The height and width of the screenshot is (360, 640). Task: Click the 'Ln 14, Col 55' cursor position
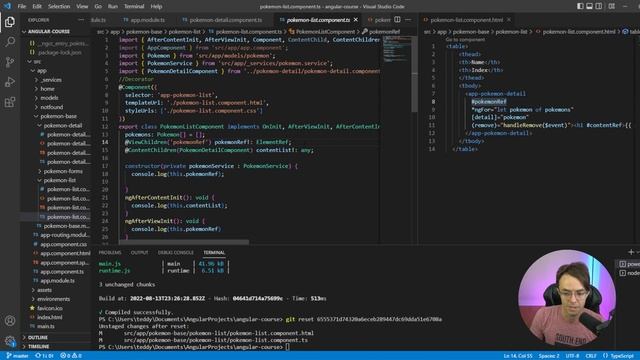click(518, 356)
